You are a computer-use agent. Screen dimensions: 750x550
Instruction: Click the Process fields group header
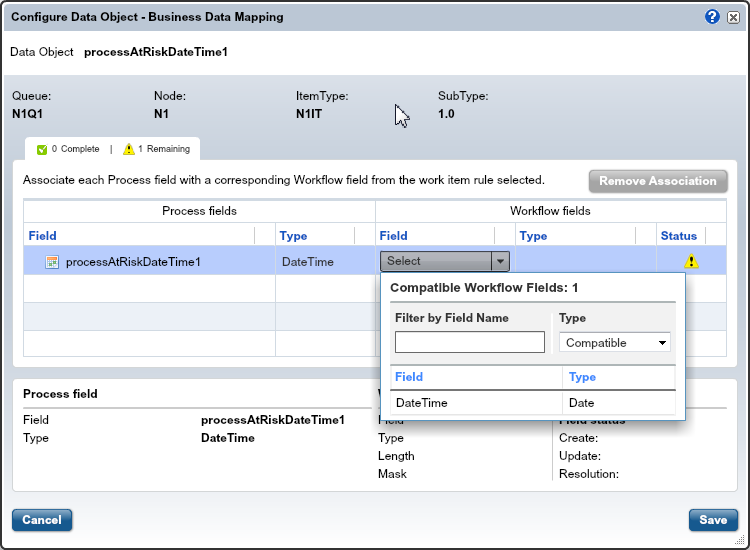pyautogui.click(x=199, y=211)
